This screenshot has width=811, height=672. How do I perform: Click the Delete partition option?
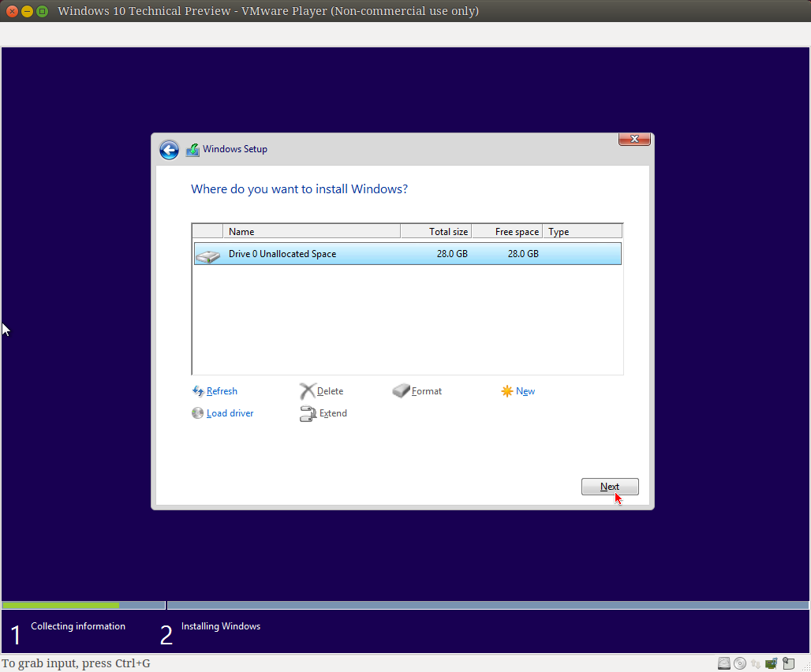pyautogui.click(x=322, y=391)
